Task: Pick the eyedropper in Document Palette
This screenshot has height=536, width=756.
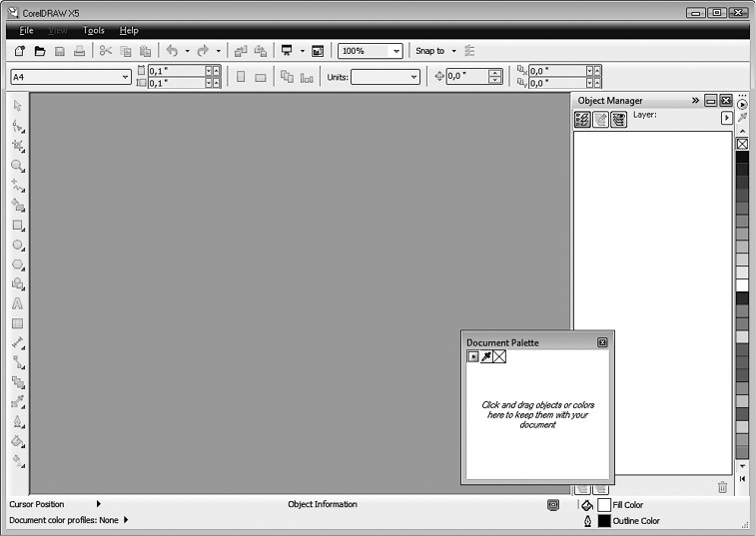Action: pos(486,356)
